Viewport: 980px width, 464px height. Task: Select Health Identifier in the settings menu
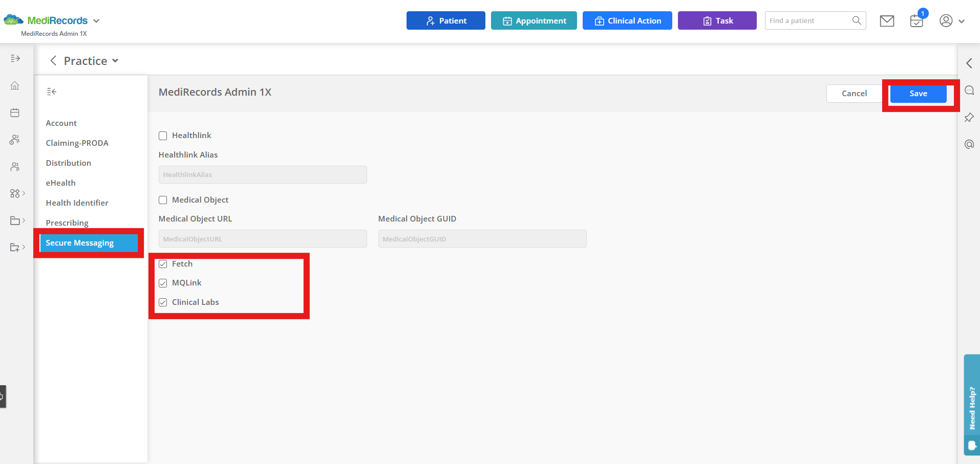(77, 203)
